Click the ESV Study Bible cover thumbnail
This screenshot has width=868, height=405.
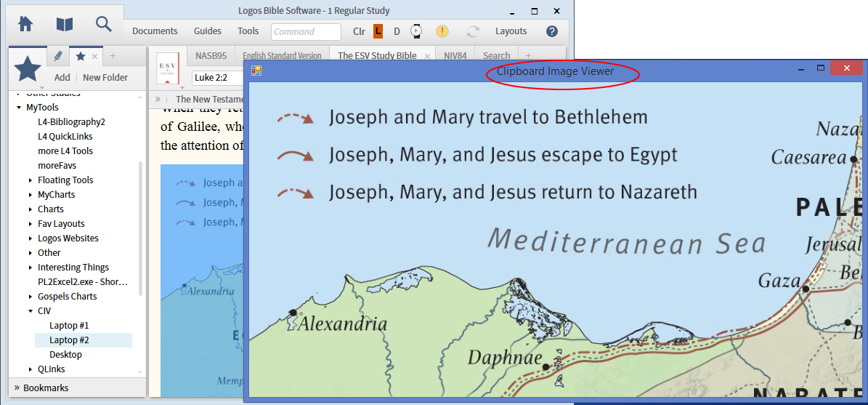[x=168, y=68]
